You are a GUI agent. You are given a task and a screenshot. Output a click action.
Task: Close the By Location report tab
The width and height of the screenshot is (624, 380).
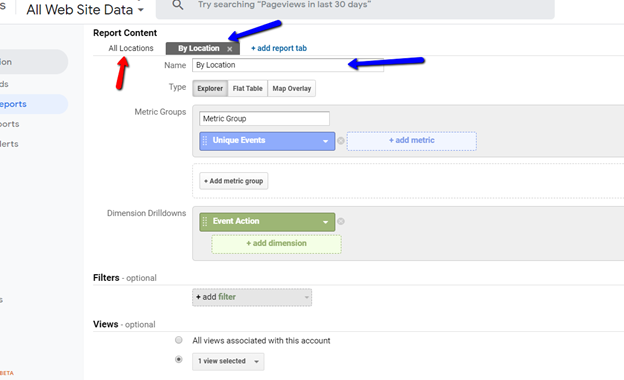(230, 49)
